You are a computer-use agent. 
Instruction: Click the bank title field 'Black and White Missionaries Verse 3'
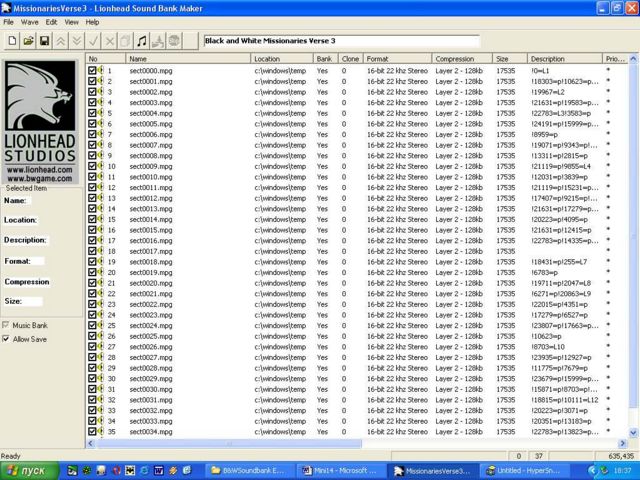341,41
